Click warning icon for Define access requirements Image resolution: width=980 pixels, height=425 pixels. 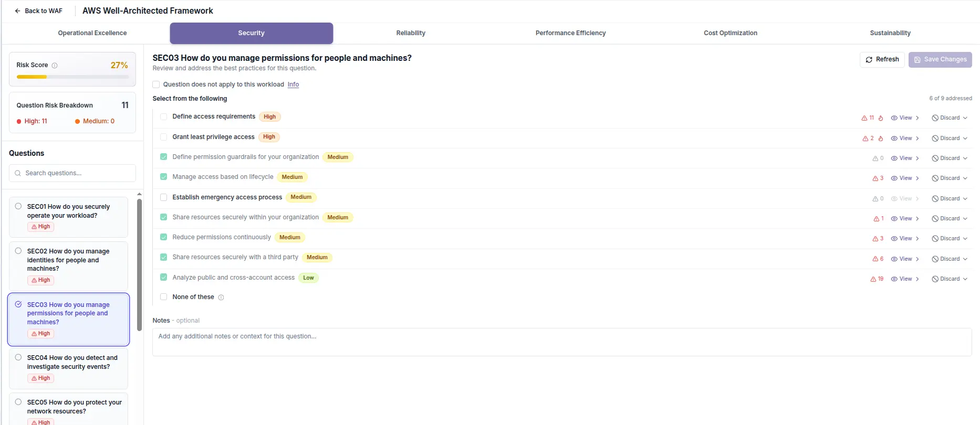pos(864,118)
